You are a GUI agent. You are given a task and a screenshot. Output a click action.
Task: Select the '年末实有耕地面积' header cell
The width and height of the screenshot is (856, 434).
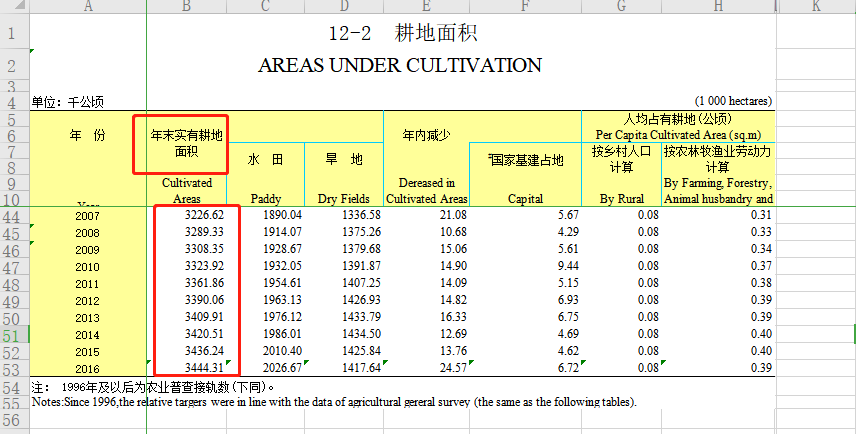coord(186,143)
